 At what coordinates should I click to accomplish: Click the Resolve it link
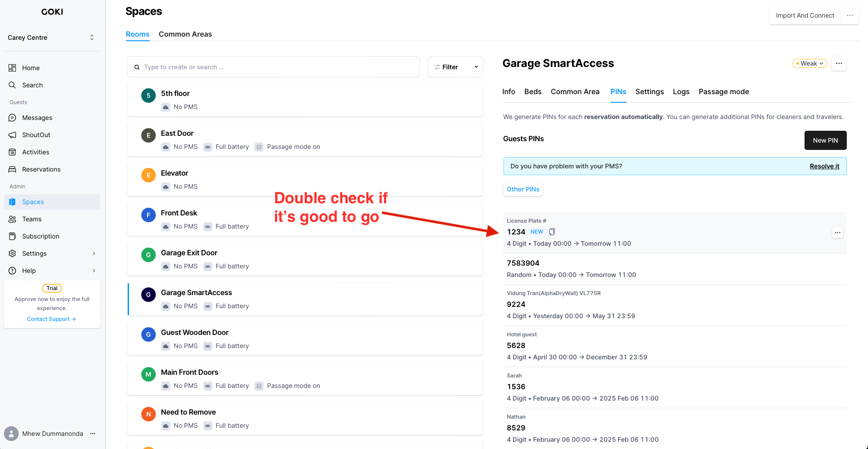pyautogui.click(x=825, y=166)
